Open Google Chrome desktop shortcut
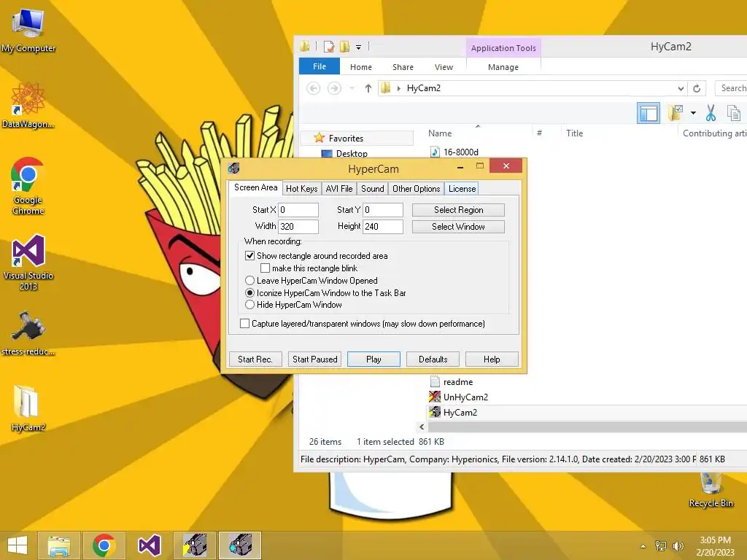The height and width of the screenshot is (560, 747). (28, 186)
